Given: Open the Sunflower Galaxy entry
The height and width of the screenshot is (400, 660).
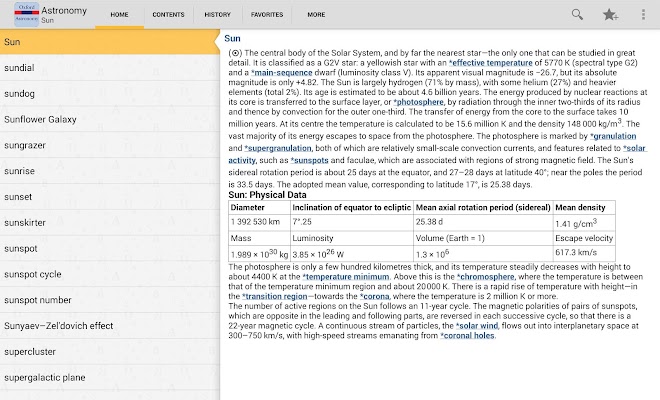Looking at the screenshot, I should [x=109, y=119].
